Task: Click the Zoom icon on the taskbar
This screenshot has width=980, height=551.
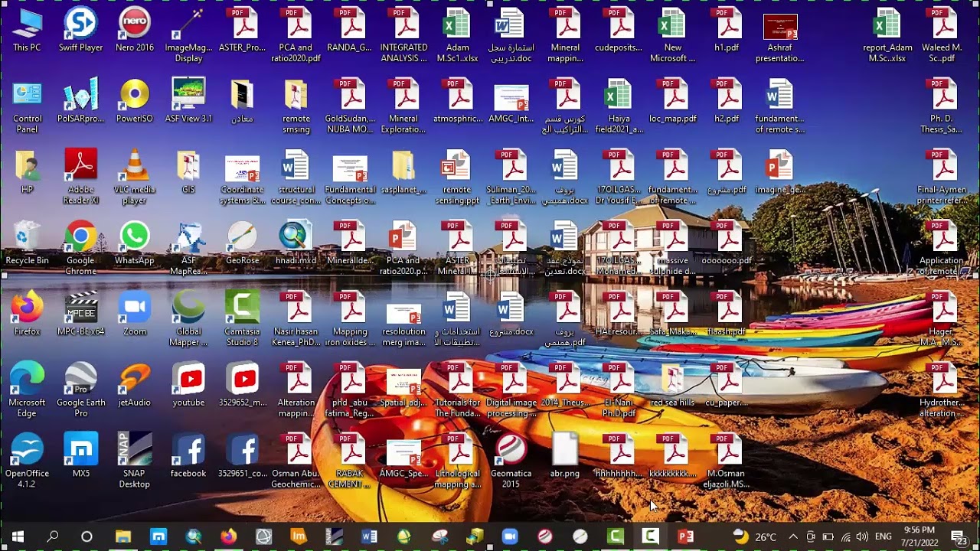Action: 509,536
